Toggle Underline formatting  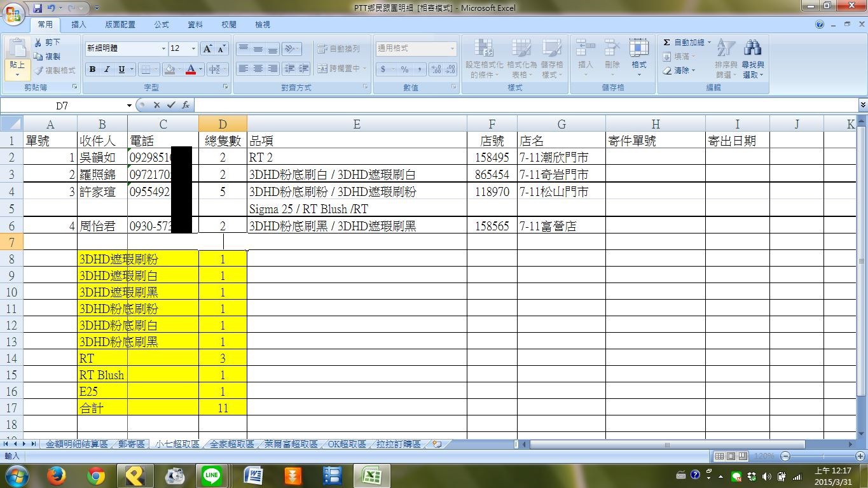[x=121, y=69]
